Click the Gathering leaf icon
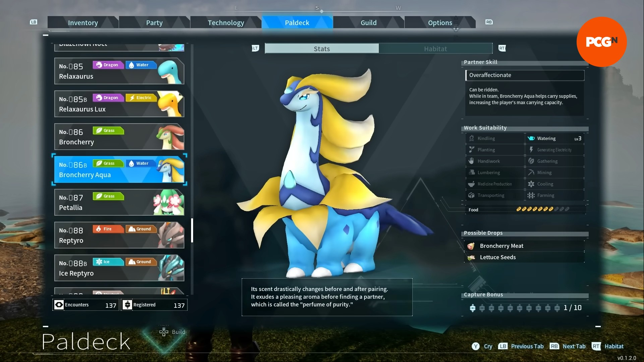Image resolution: width=644 pixels, height=362 pixels. tap(531, 161)
